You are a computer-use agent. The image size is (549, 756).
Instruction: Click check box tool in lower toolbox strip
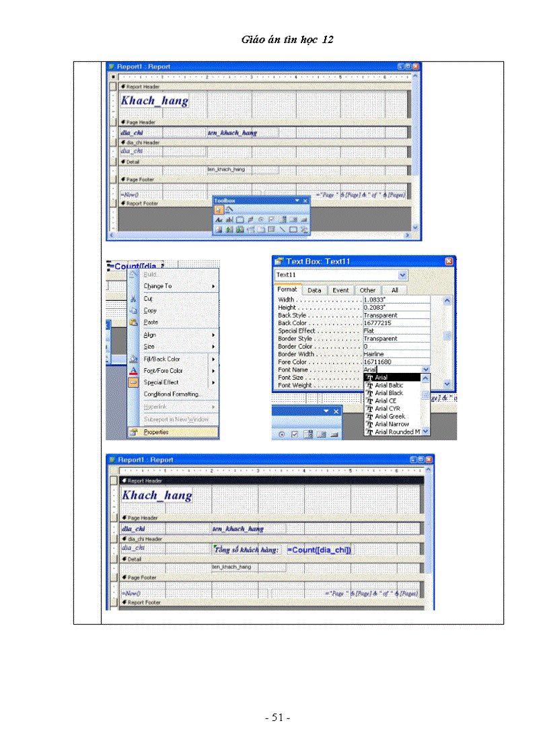[x=294, y=434]
